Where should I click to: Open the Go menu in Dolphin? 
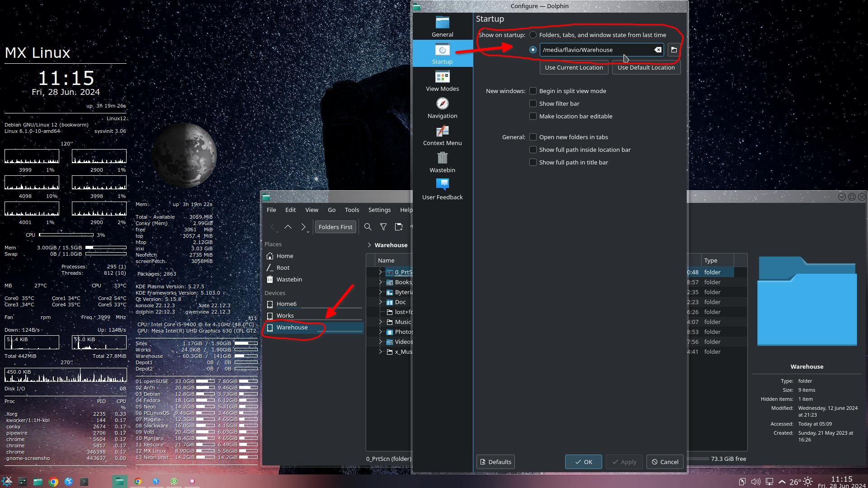(x=331, y=210)
